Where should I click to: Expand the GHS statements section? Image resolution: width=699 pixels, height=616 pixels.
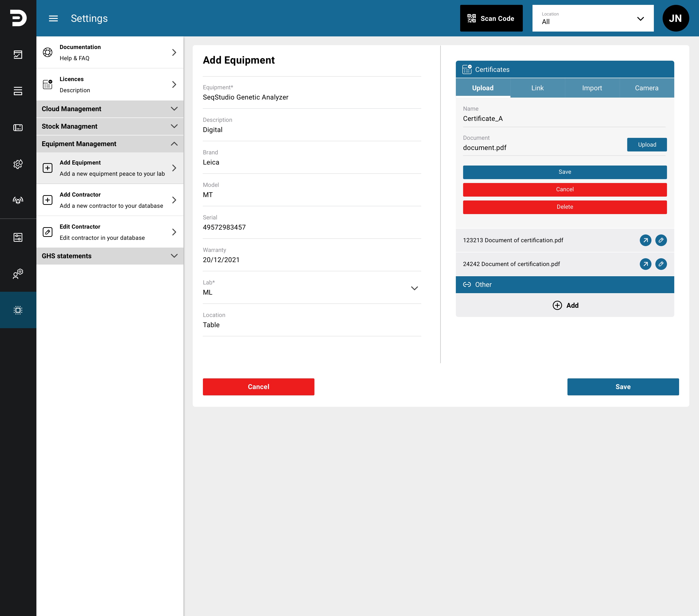110,256
